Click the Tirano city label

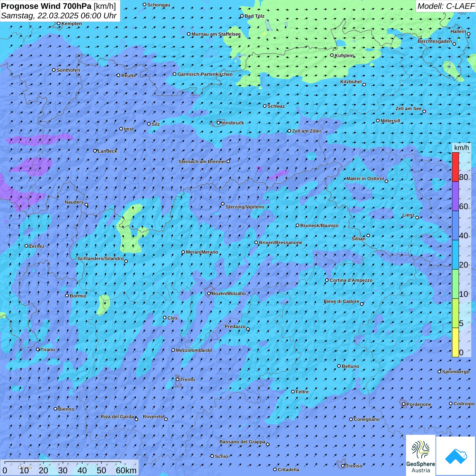(48, 350)
